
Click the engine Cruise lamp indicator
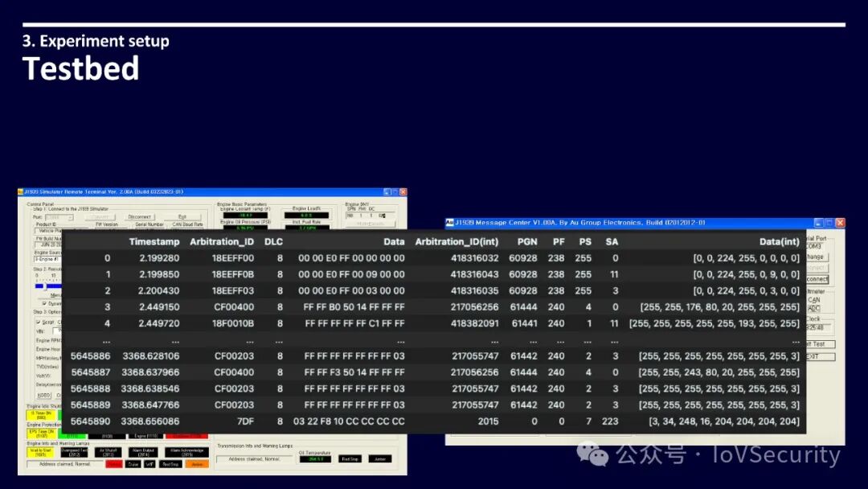[133, 464]
